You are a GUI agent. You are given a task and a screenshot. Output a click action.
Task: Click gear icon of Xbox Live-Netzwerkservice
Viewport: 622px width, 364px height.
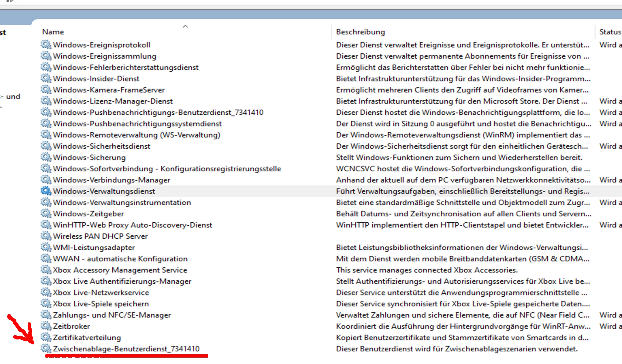[46, 292]
